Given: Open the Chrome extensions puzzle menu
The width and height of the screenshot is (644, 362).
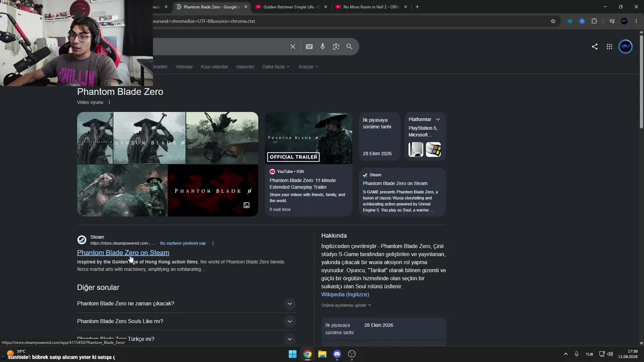Looking at the screenshot, I should coord(594,21).
